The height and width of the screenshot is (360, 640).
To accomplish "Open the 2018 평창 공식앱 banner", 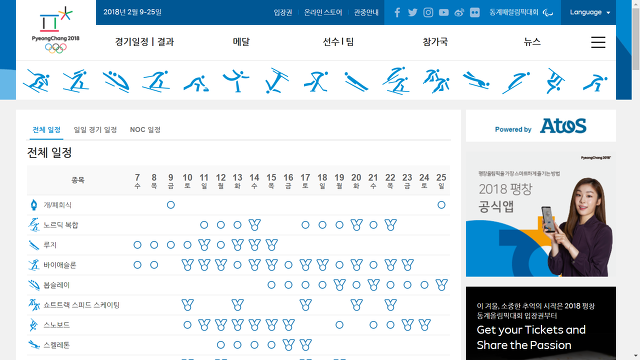I will [x=541, y=215].
